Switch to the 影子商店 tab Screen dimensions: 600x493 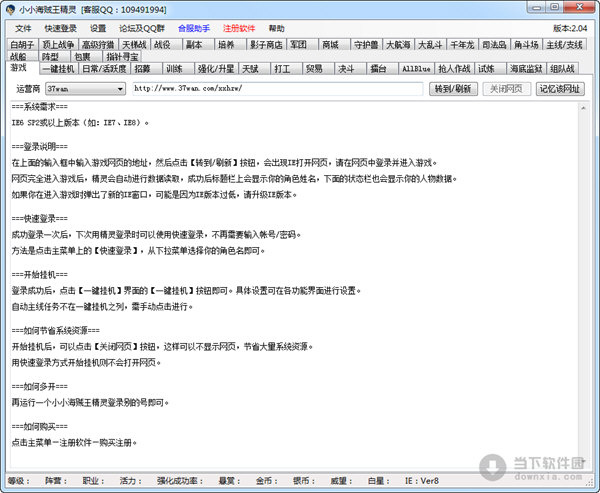point(266,45)
